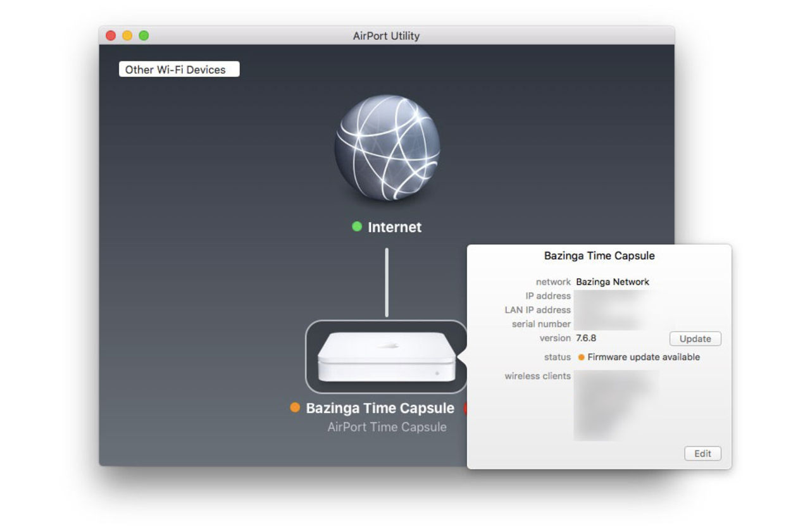The image size is (810, 532).
Task: Click the AirPort Time Capsule subtitle
Action: [x=387, y=427]
